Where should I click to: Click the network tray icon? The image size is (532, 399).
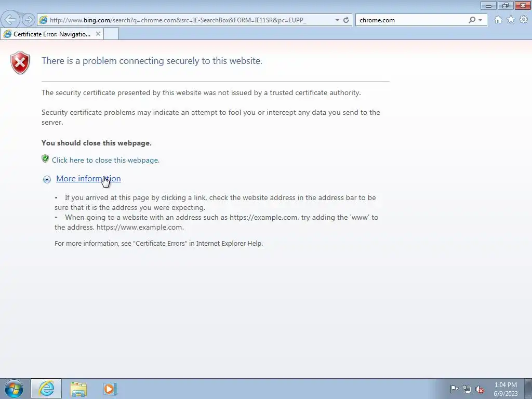467,389
